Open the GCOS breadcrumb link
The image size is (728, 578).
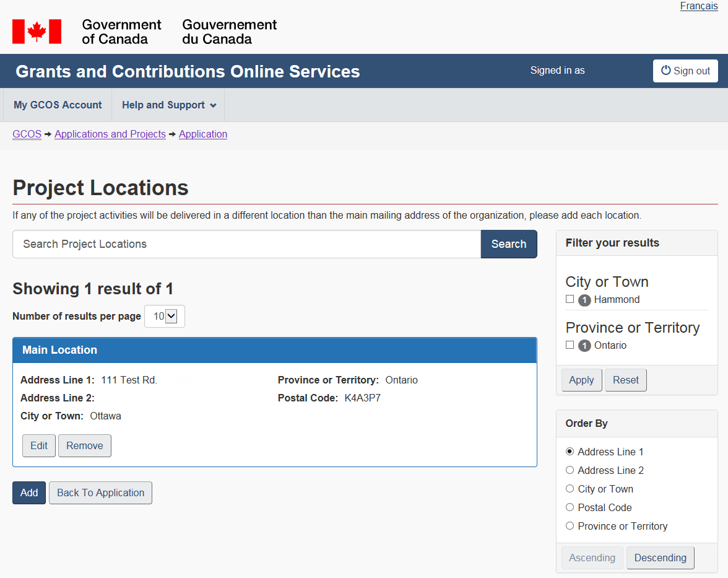point(27,134)
